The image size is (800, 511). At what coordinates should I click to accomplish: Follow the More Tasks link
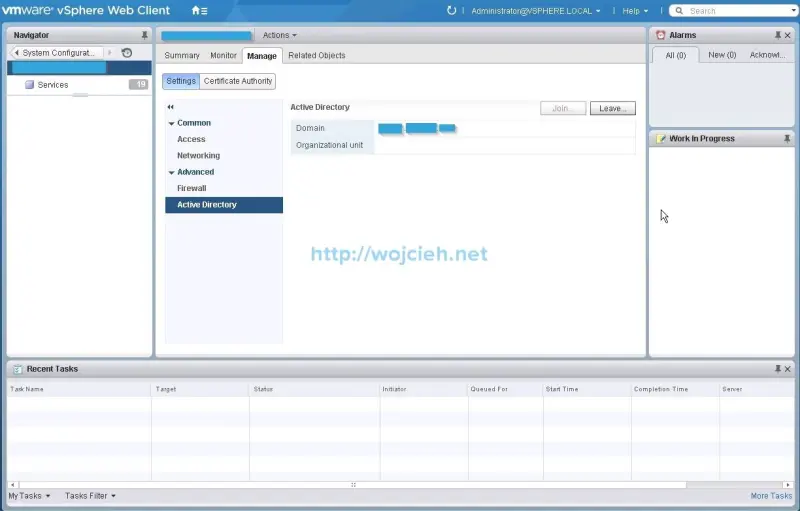771,496
